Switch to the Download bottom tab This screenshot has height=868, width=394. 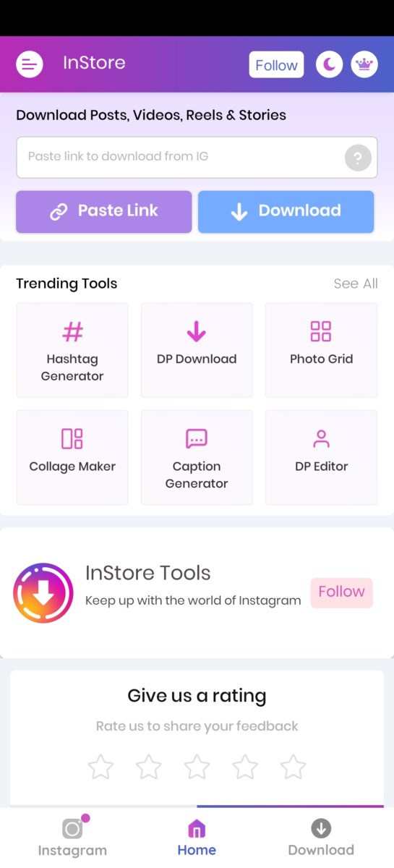tap(321, 838)
